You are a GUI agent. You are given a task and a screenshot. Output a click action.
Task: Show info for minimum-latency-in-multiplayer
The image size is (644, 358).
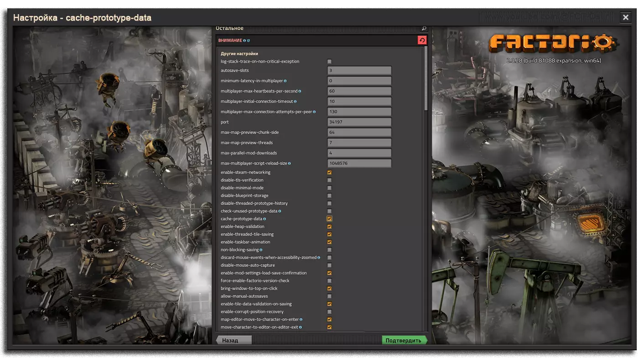pyautogui.click(x=285, y=81)
